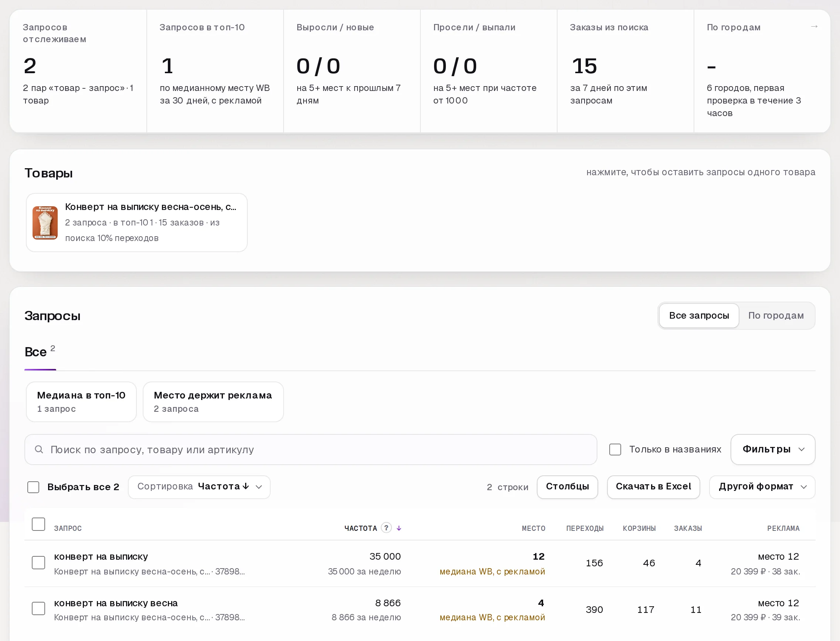
Task: Open the Выросли / новые summary card
Action: 352,71
